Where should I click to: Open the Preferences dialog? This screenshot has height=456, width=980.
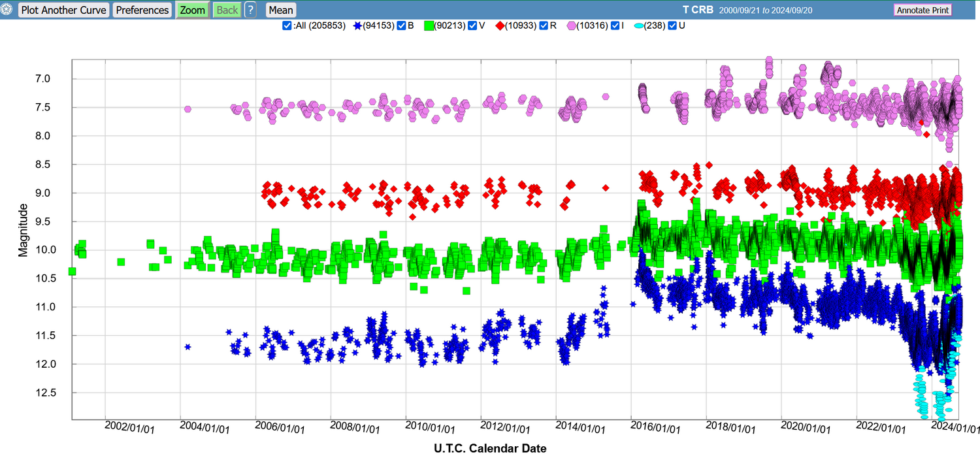(142, 10)
